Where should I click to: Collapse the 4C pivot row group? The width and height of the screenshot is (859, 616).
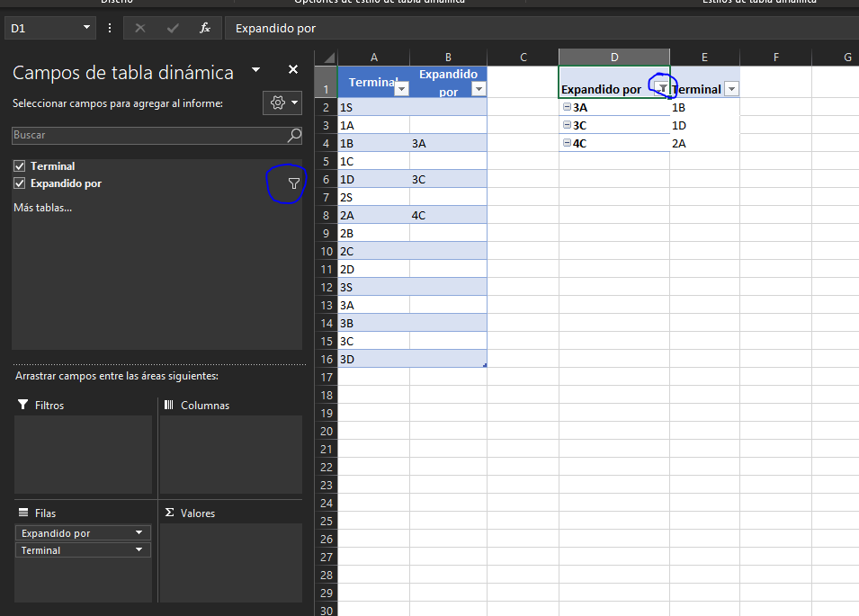[x=567, y=143]
